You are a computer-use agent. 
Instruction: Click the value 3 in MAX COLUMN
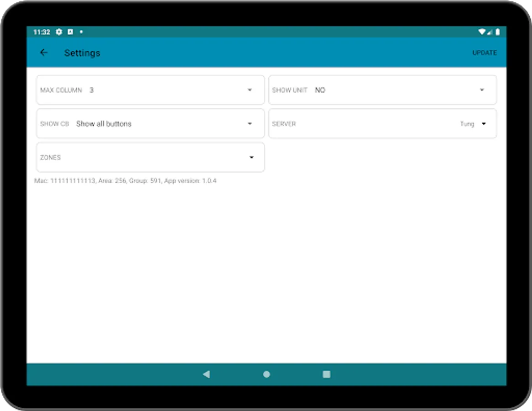tap(91, 90)
